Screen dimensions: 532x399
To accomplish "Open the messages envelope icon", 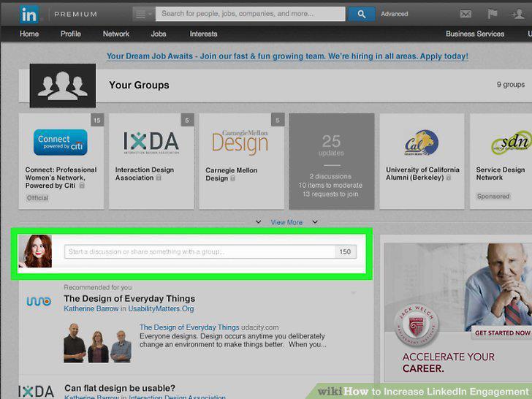I will pyautogui.click(x=465, y=14).
